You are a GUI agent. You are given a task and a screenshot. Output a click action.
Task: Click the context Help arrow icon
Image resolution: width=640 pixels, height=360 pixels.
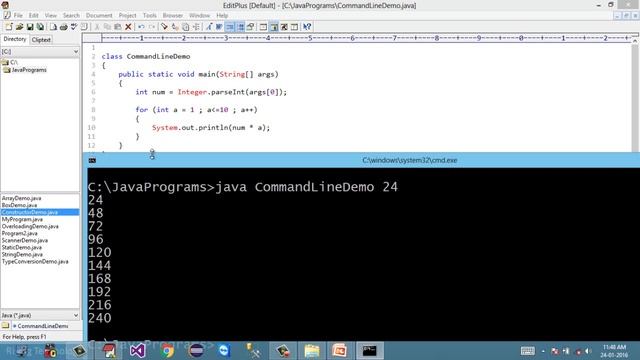307,27
